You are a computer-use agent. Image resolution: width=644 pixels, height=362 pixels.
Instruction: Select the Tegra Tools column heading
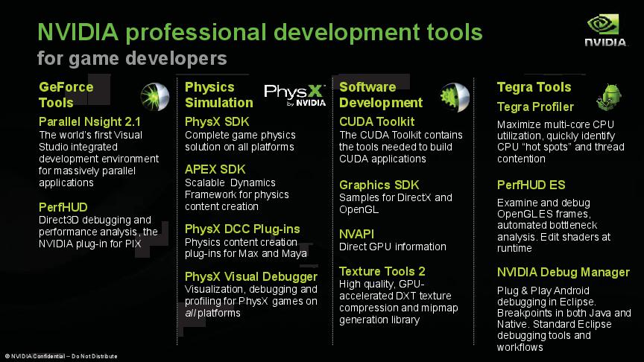click(534, 87)
